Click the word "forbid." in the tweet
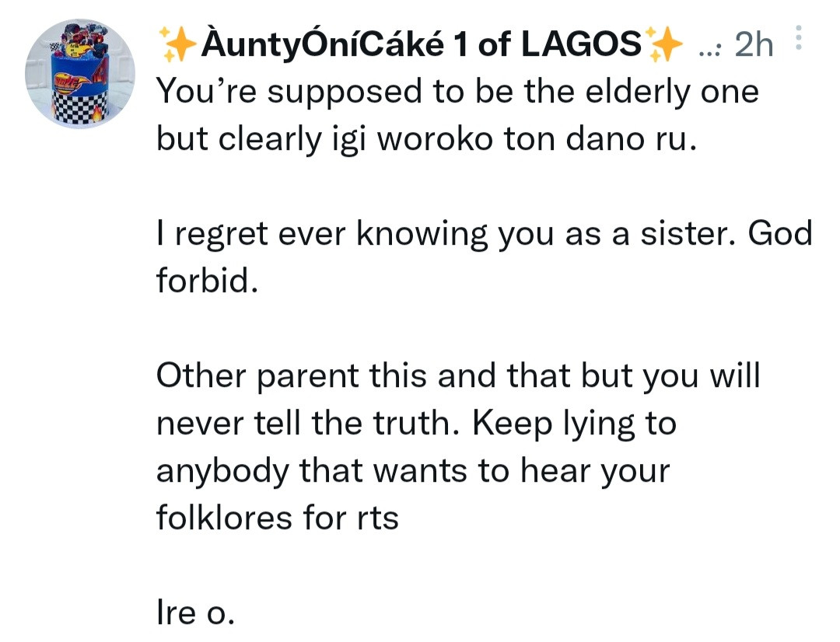The height and width of the screenshot is (642, 840). click(206, 280)
